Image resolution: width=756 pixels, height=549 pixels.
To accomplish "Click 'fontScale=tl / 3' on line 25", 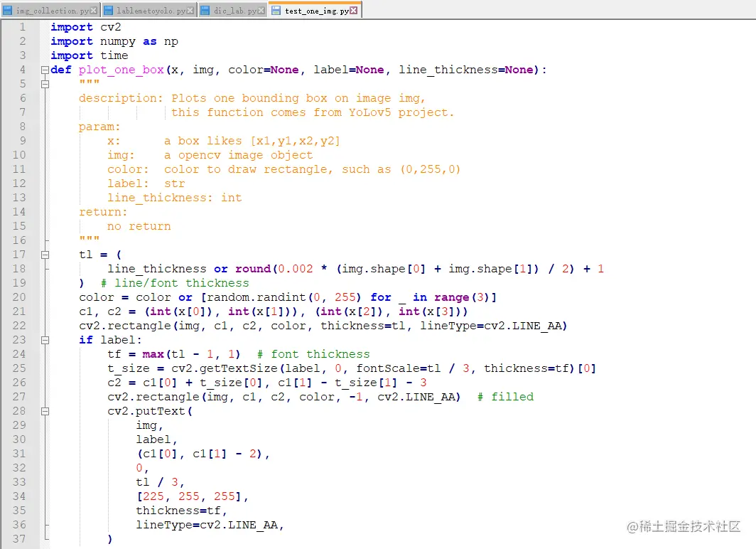I will (413, 368).
